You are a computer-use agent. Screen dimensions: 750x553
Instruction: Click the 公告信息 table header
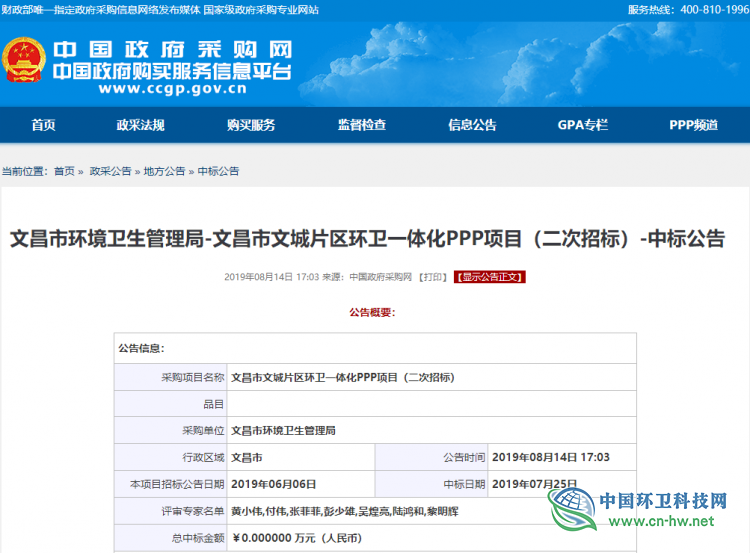point(142,348)
